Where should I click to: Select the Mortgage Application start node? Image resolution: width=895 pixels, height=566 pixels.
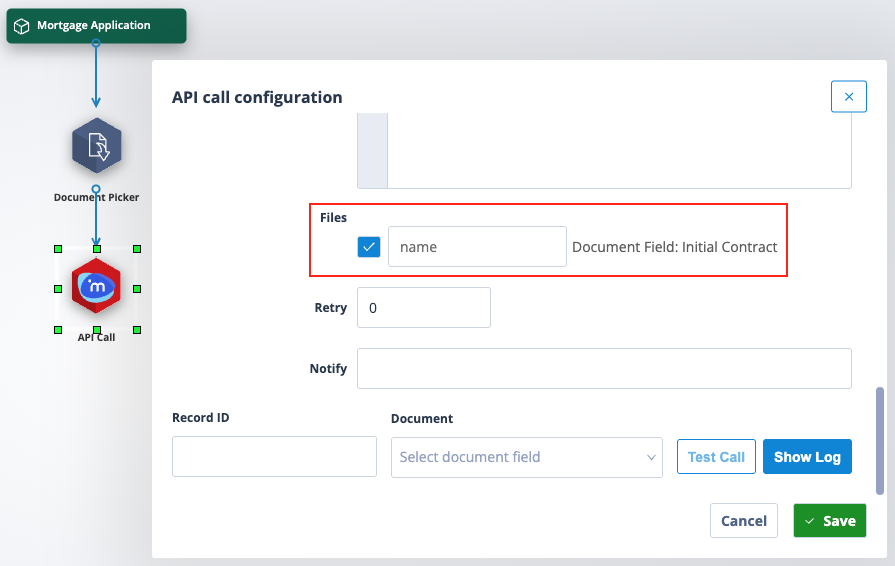96,26
